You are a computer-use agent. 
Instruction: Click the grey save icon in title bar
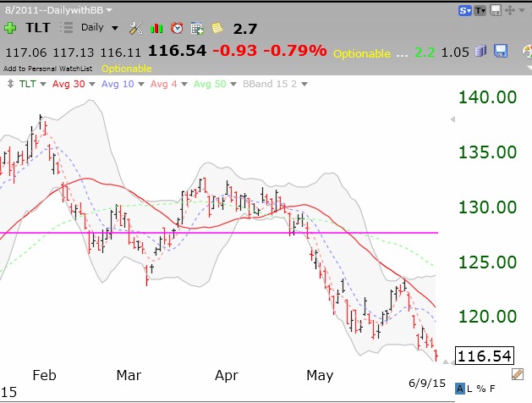click(496, 10)
